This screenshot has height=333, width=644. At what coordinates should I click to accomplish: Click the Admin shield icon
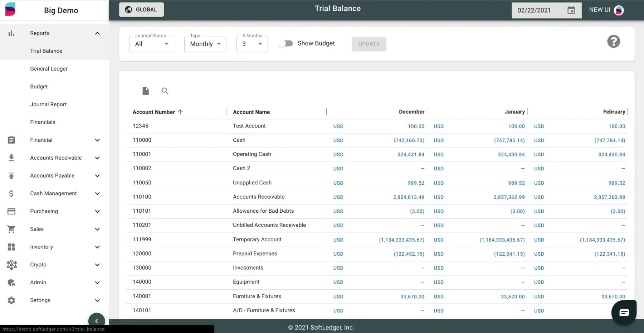11,283
